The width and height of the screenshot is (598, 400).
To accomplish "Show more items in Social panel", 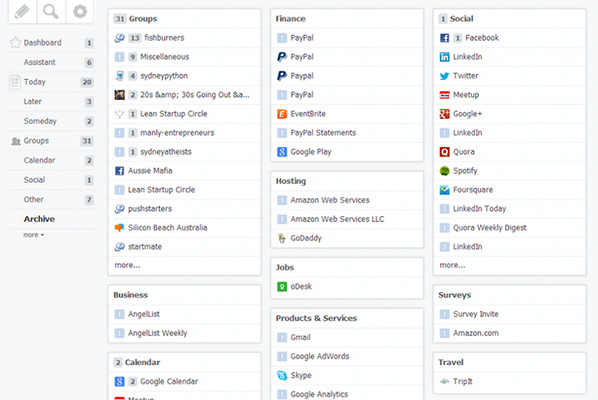I will pos(452,265).
